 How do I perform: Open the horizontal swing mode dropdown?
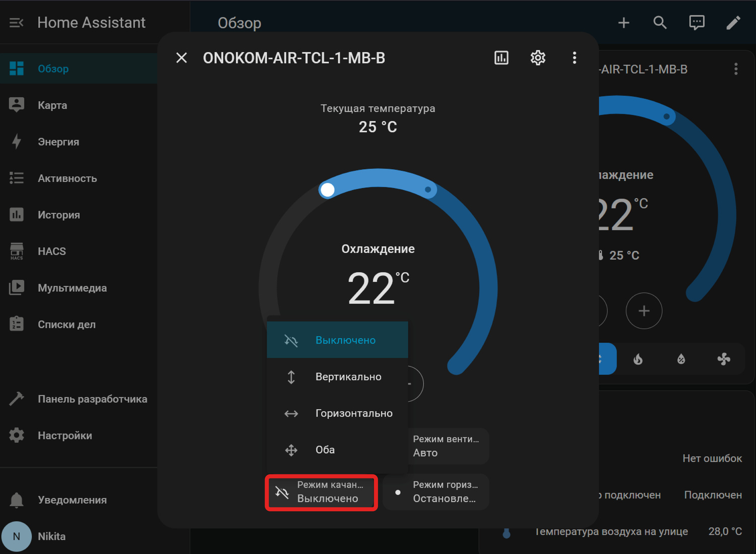pos(436,492)
